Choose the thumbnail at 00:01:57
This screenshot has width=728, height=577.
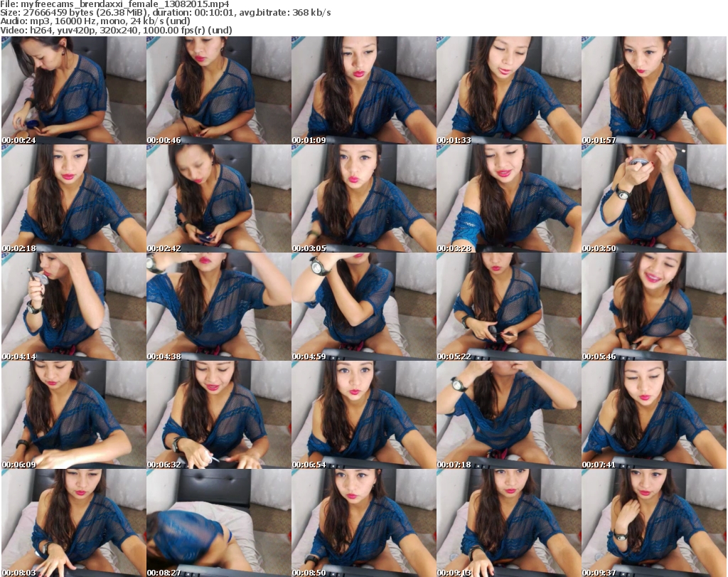(654, 90)
